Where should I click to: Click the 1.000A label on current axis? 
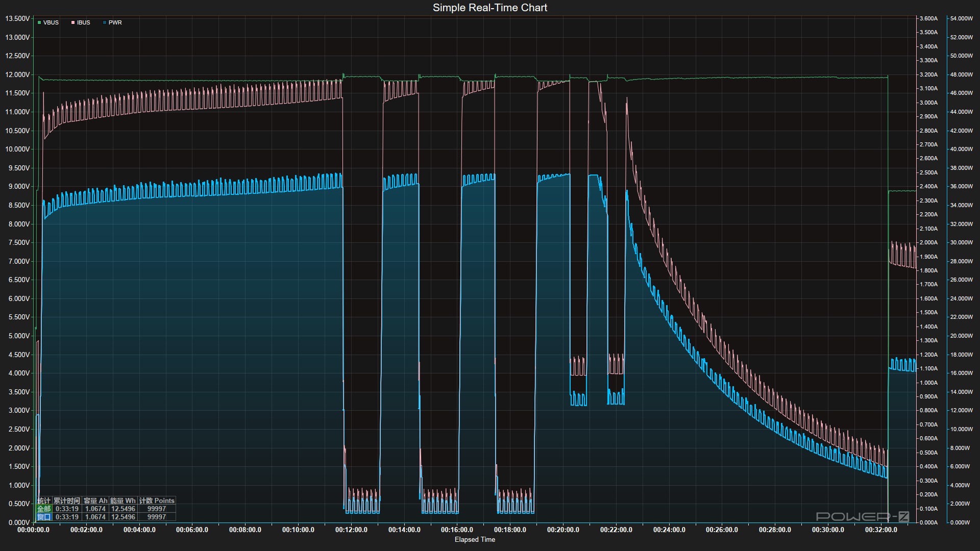point(928,383)
